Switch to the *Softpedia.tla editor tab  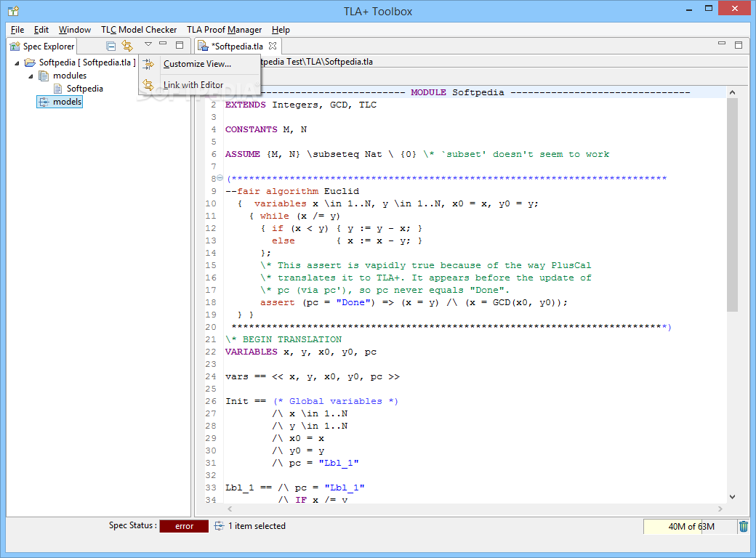coord(237,46)
